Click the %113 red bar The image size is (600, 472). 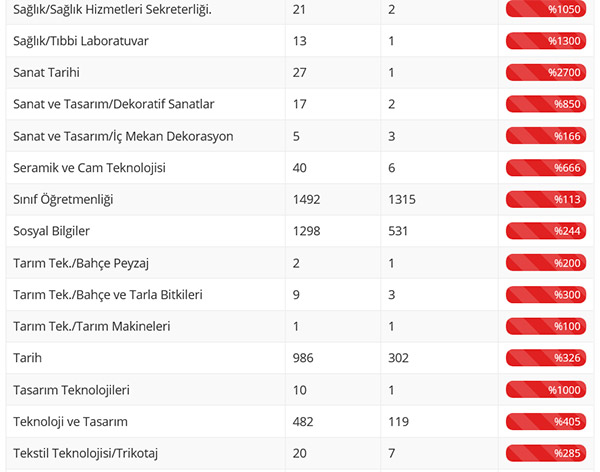546,199
